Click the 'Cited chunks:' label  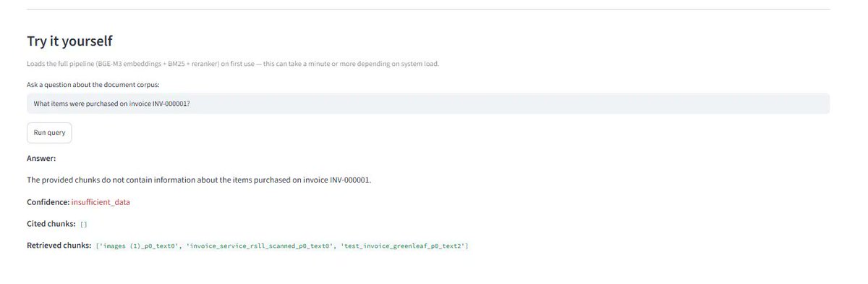(51, 225)
